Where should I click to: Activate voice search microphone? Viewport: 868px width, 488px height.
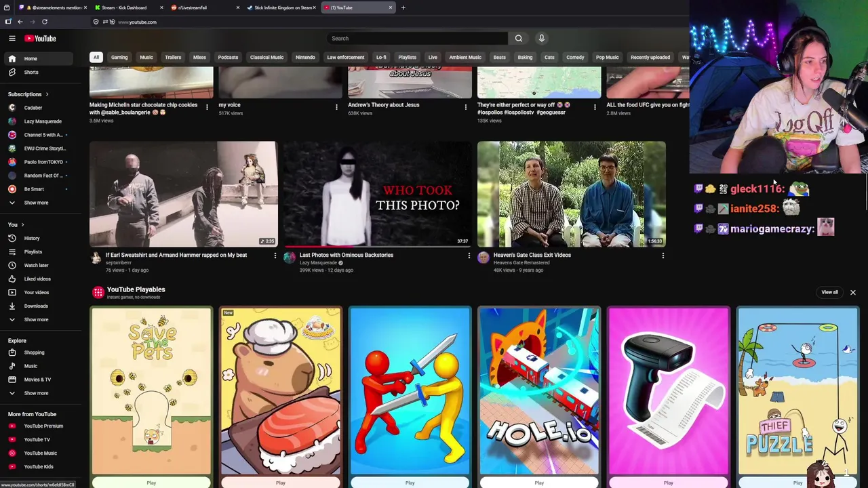pyautogui.click(x=541, y=39)
